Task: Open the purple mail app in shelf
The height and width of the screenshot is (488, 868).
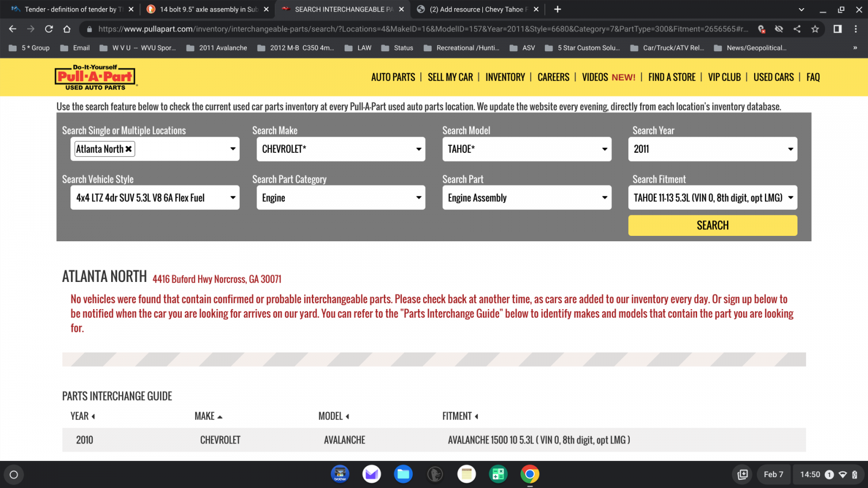Action: pyautogui.click(x=372, y=474)
